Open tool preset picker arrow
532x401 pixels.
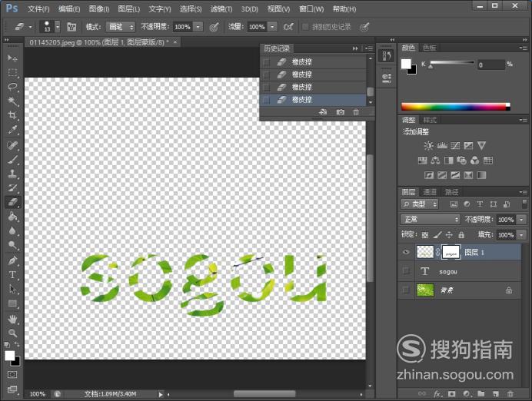coord(31,27)
